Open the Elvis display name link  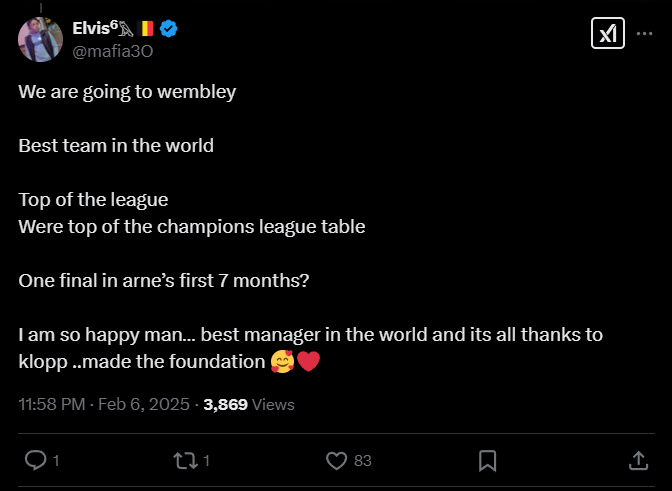point(96,29)
